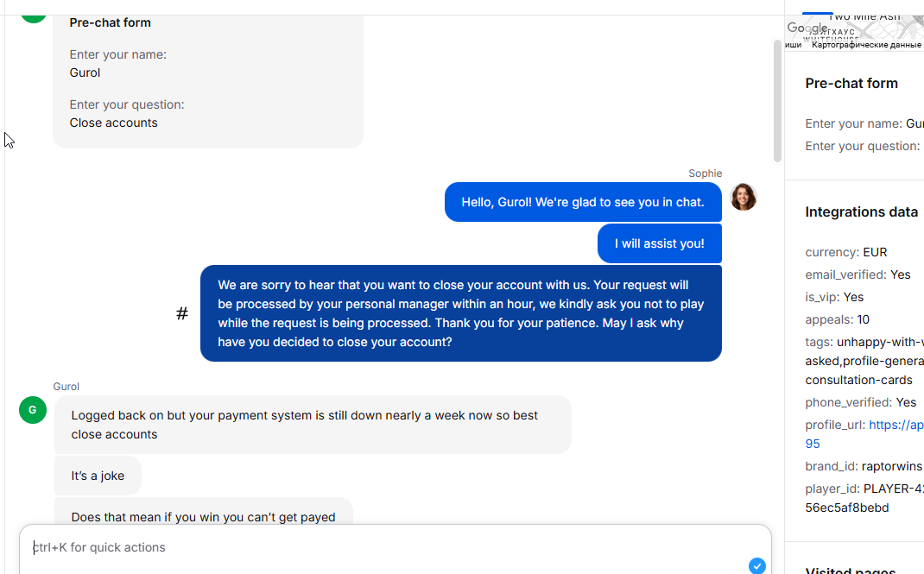Click Sophie's agent avatar photo
The height and width of the screenshot is (574, 924).
[x=744, y=197]
